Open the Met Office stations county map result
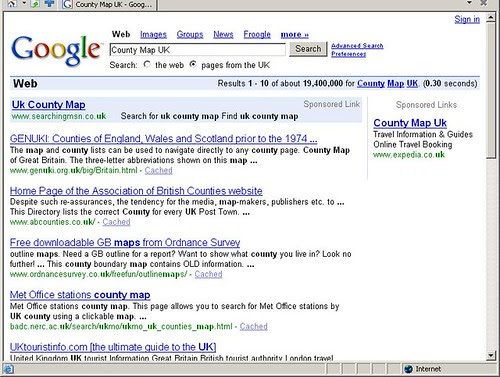This screenshot has width=500, height=377. (x=80, y=295)
